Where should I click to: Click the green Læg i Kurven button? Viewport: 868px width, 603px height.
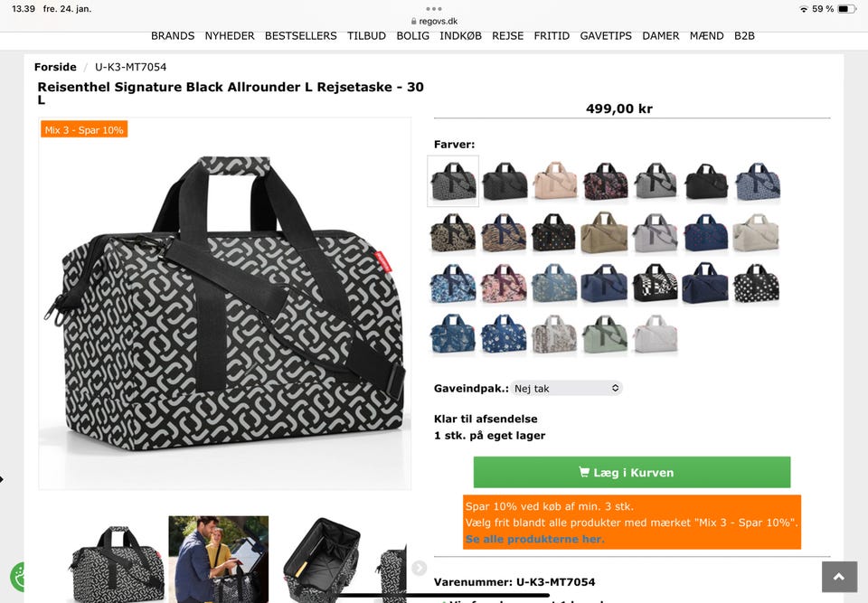[632, 472]
